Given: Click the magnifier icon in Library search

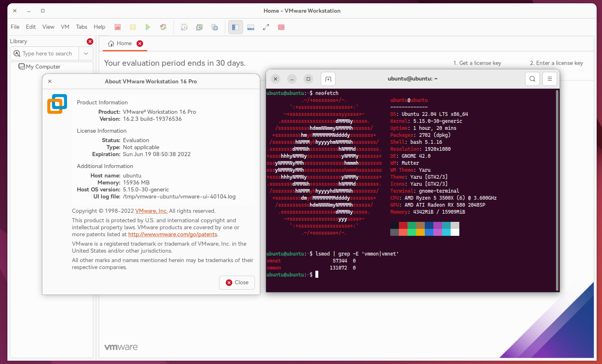Looking at the screenshot, I should [x=17, y=53].
